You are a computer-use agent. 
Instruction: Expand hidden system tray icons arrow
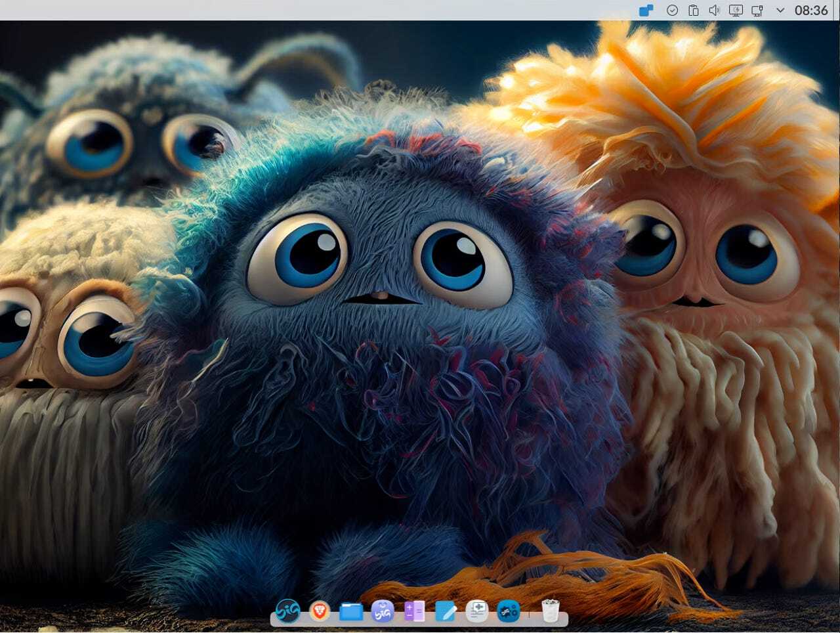pos(780,11)
